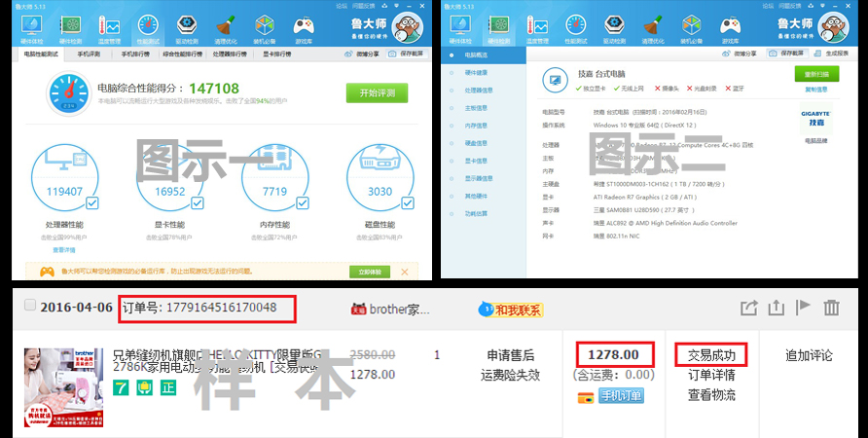This screenshot has height=438, width=868.
Task: Select 处理器信息 in the sidebar
Action: [484, 91]
